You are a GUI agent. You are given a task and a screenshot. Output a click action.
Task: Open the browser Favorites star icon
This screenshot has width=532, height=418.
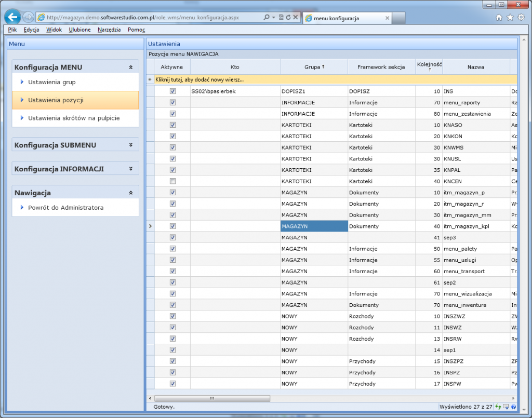(510, 17)
